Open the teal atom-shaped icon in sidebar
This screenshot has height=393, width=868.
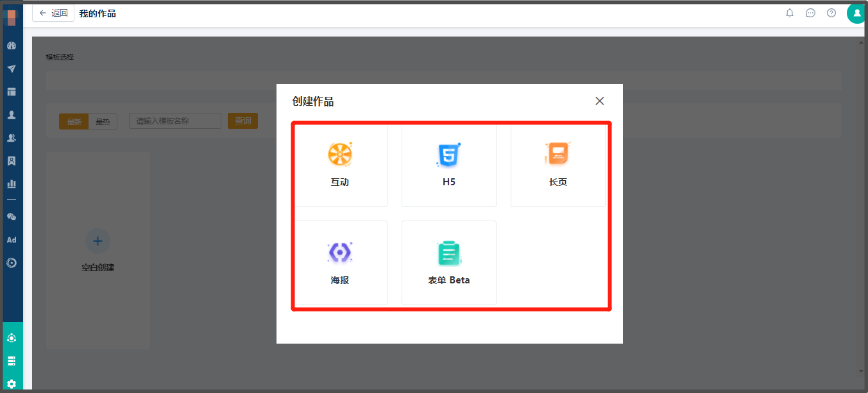(12, 338)
